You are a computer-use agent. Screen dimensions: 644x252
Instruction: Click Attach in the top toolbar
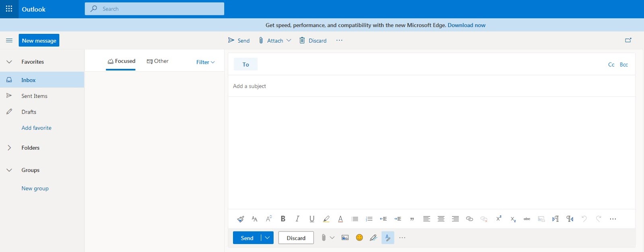(x=270, y=41)
